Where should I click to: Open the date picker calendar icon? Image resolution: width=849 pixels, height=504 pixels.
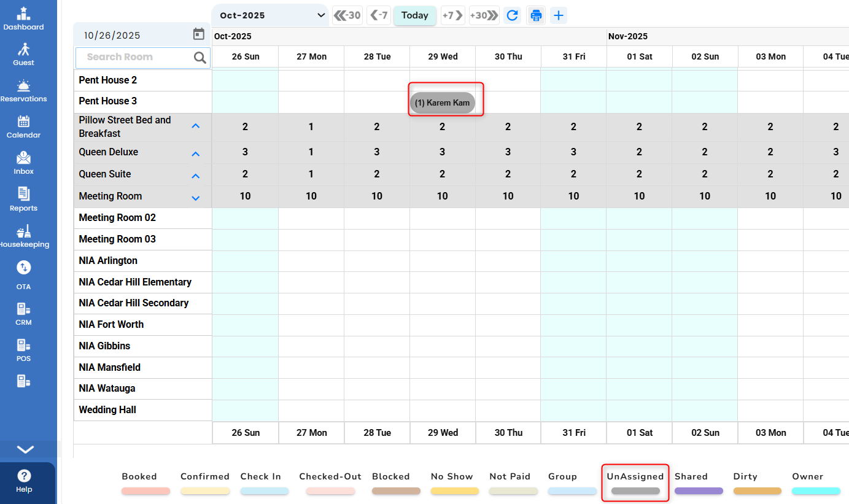click(x=198, y=34)
